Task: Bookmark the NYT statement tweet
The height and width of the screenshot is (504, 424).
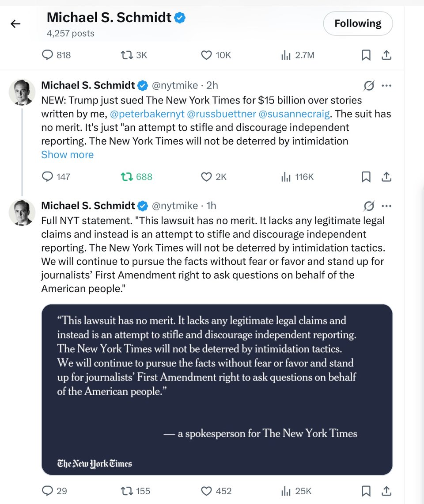Action: point(366,491)
